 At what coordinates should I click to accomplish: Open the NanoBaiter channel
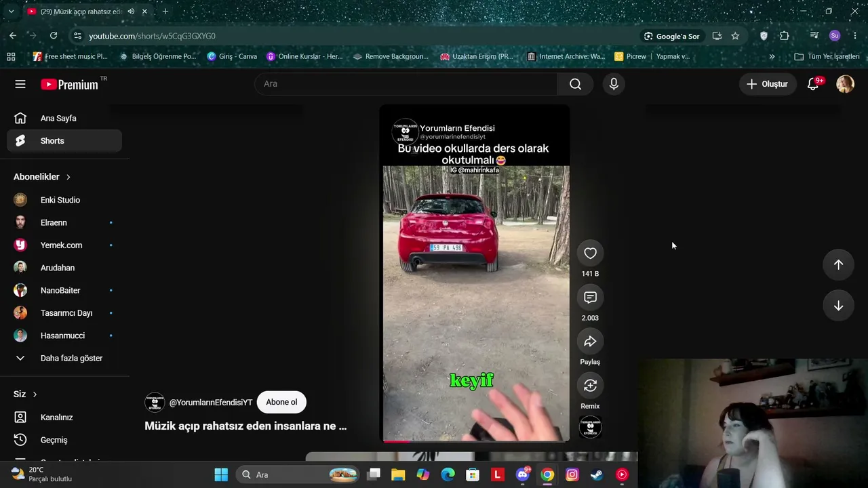[x=64, y=290]
